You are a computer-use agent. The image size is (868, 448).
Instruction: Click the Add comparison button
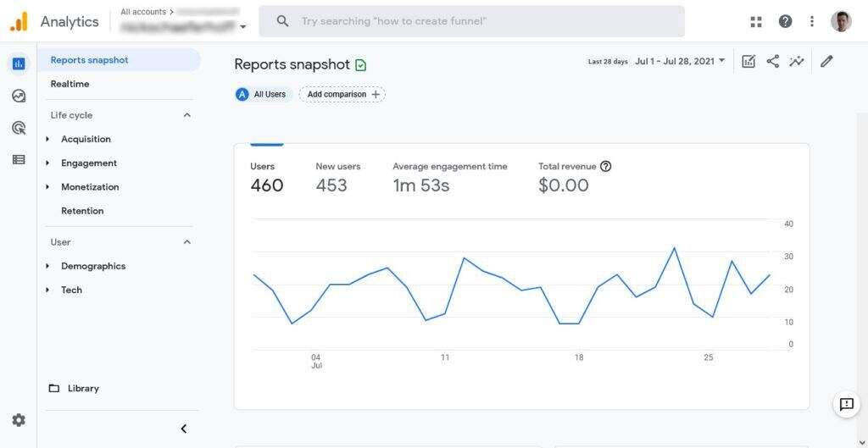point(342,94)
